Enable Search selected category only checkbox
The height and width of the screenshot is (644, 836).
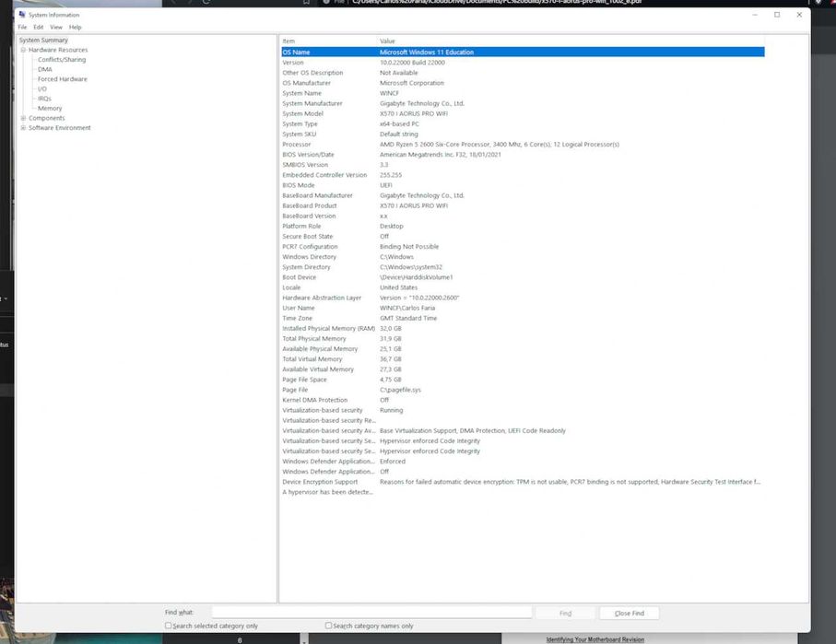[169, 626]
